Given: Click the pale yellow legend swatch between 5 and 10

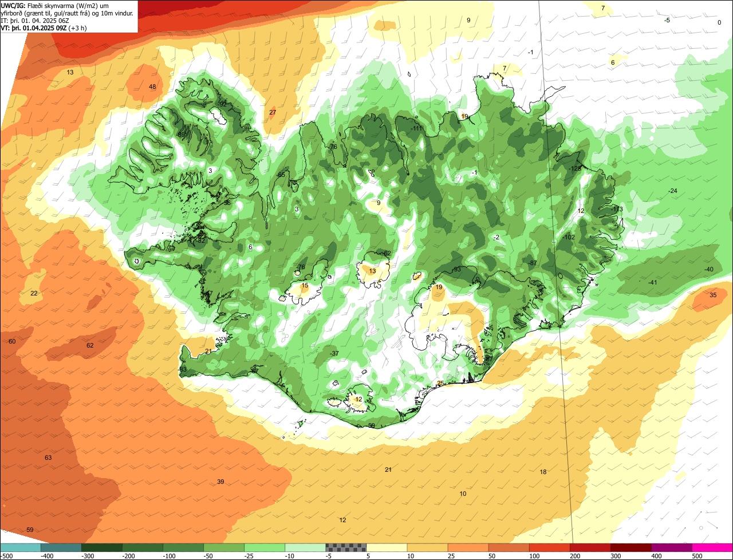Looking at the screenshot, I should [x=387, y=547].
